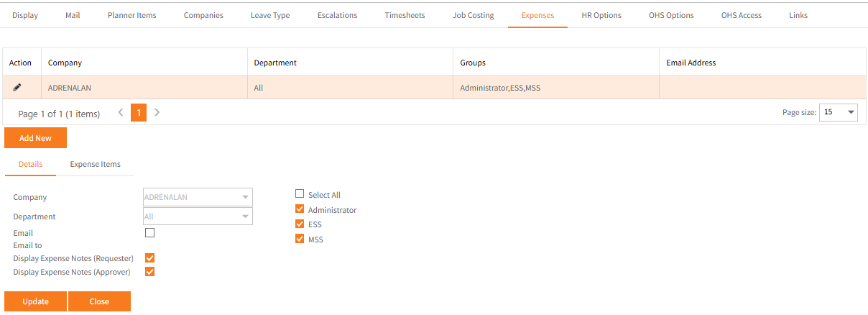Screen dimensions: 868x315
Task: Switch to the Expense Items tab
Action: click(x=95, y=164)
